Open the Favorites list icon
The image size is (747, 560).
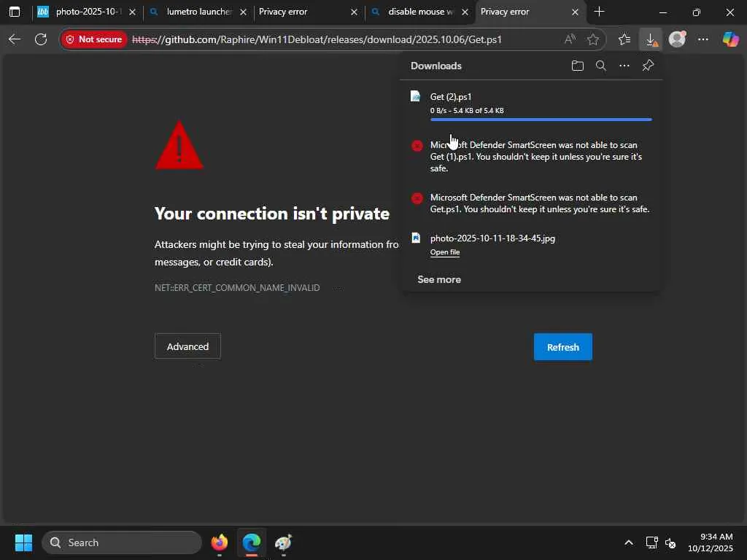tap(624, 39)
